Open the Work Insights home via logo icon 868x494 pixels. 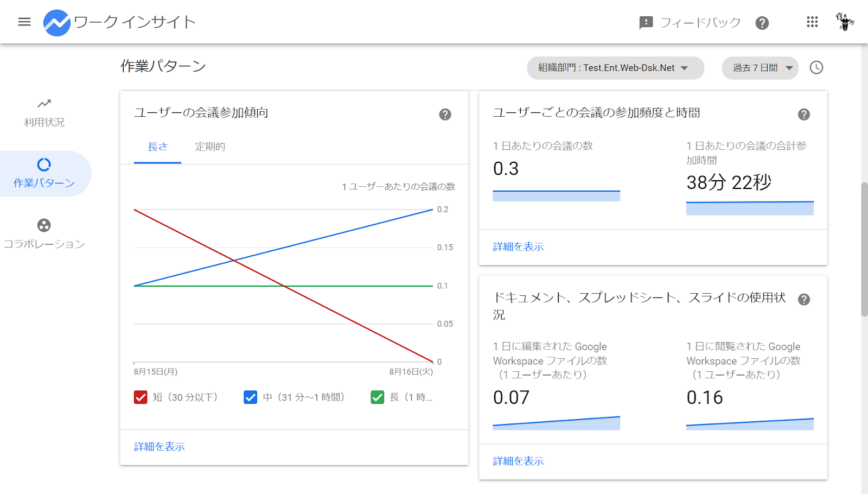point(58,22)
